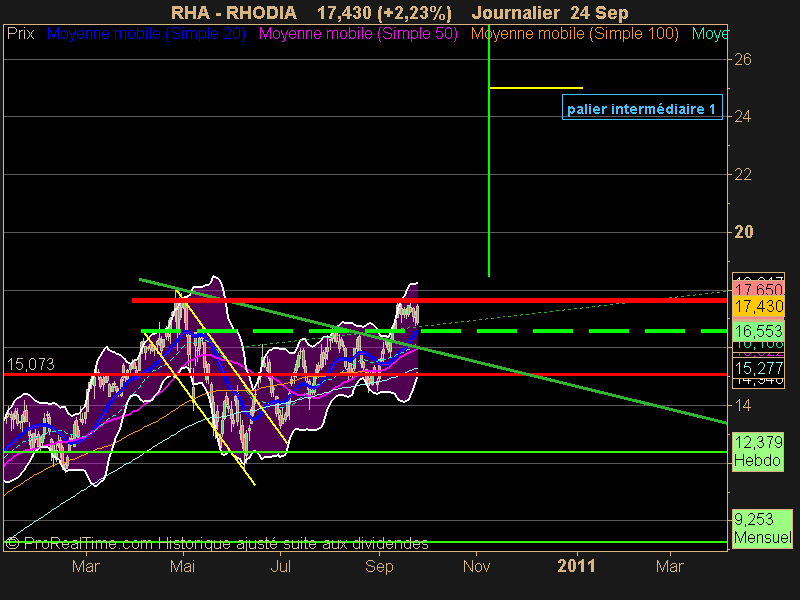This screenshot has width=800, height=600.
Task: Click the chart title 'RHA - RHODIA'
Action: 234,12
